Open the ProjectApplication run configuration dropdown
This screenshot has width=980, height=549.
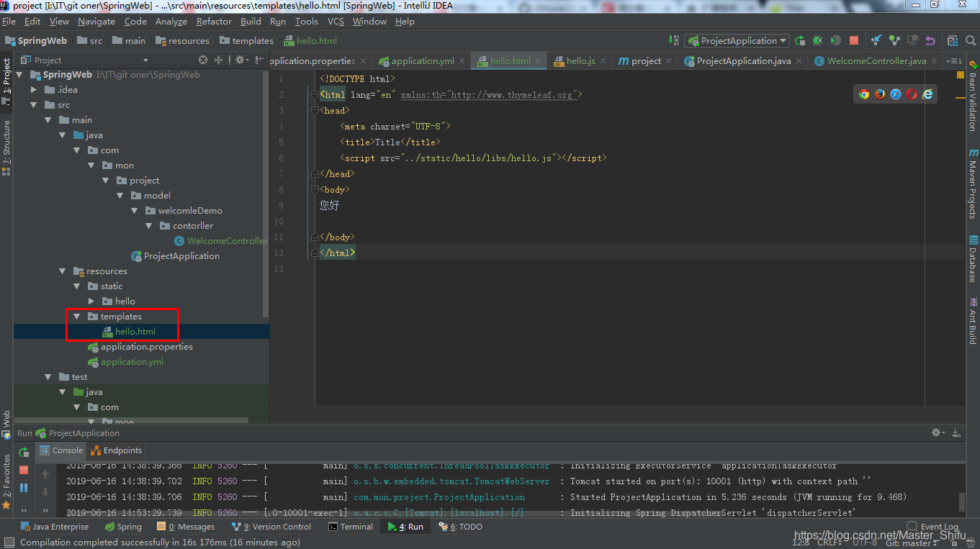[x=737, y=41]
